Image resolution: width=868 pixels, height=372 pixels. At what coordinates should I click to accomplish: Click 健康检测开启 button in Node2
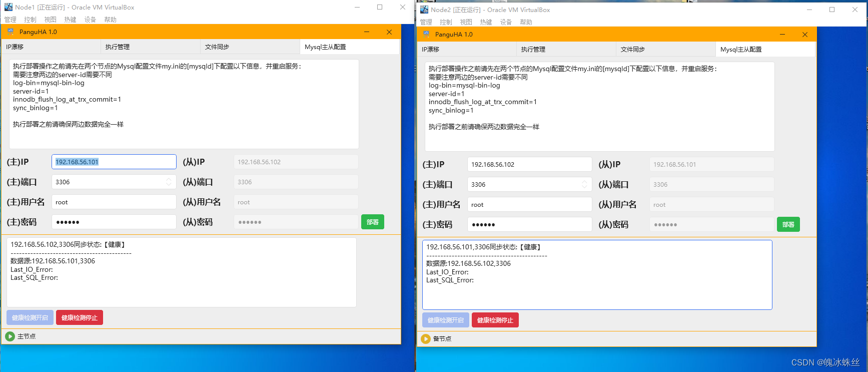click(x=446, y=320)
